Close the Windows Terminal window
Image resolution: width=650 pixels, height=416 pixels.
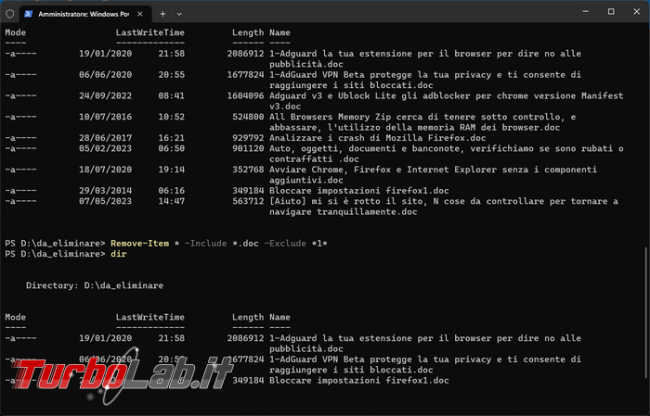(637, 12)
